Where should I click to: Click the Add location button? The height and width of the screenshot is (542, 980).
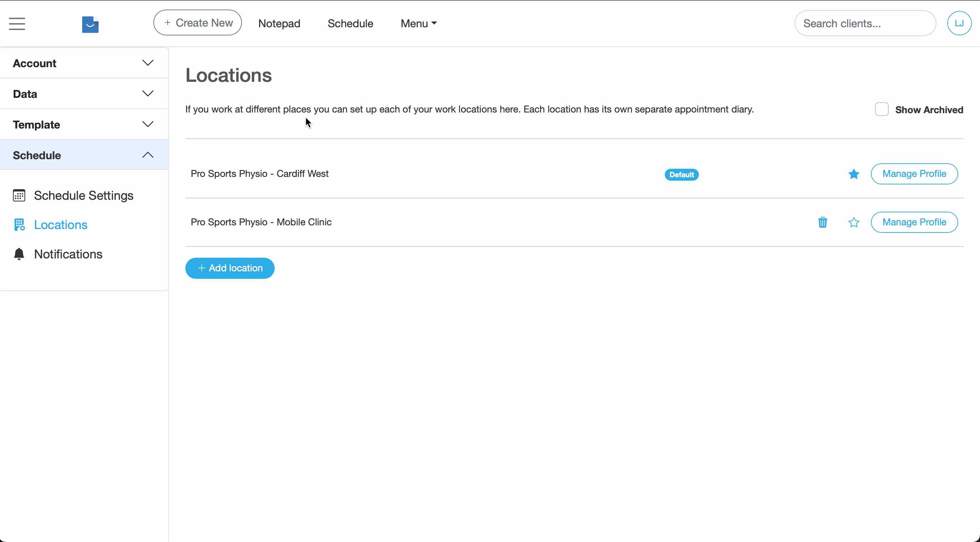(x=229, y=268)
